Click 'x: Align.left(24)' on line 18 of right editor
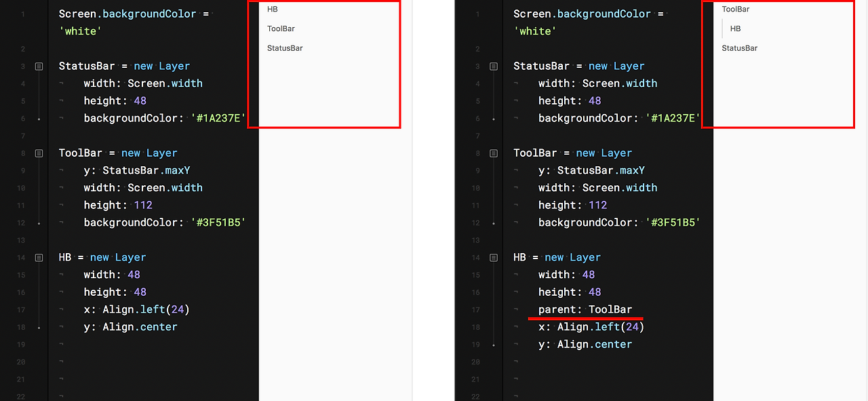868x401 pixels. (592, 327)
